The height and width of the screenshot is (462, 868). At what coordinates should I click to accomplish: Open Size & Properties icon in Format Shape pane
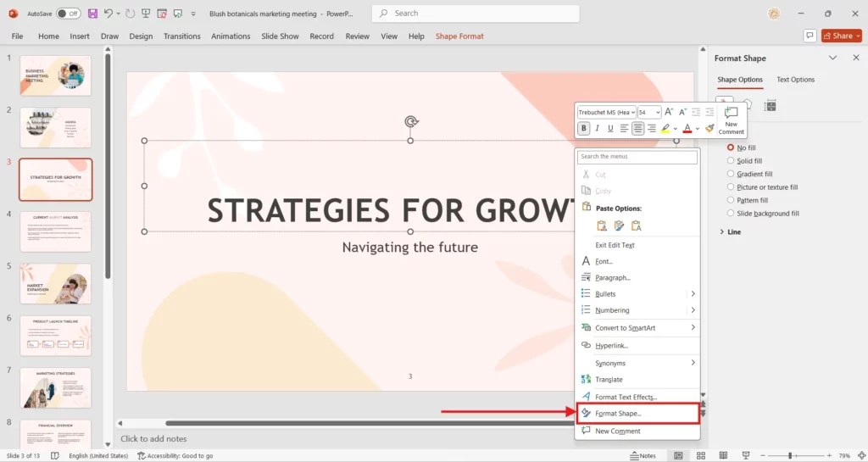(770, 105)
